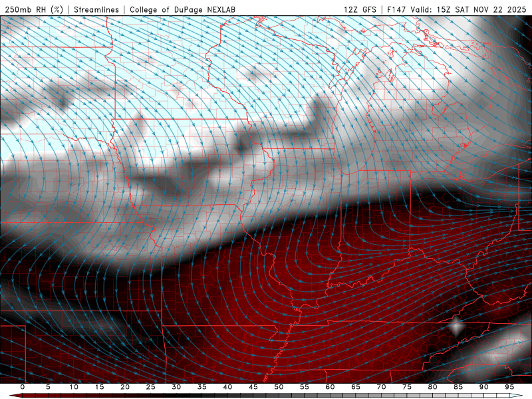Select the '60' colorbar tick label

(x=330, y=387)
